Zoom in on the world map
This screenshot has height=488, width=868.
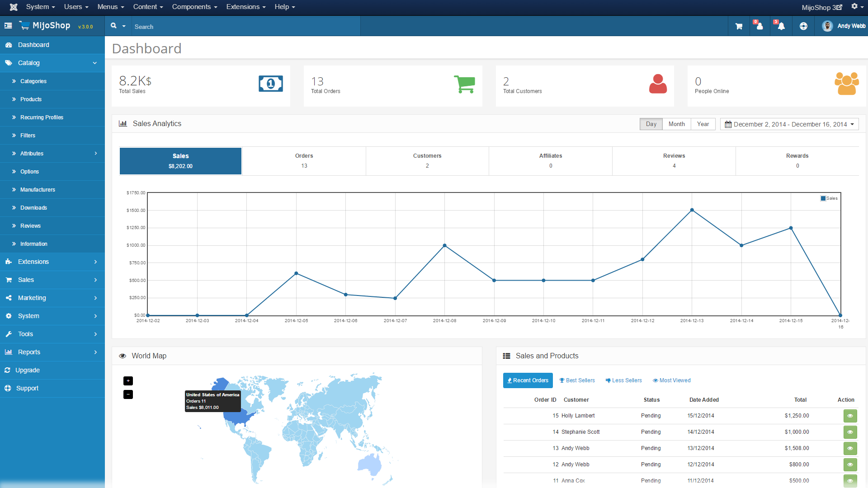[128, 381]
